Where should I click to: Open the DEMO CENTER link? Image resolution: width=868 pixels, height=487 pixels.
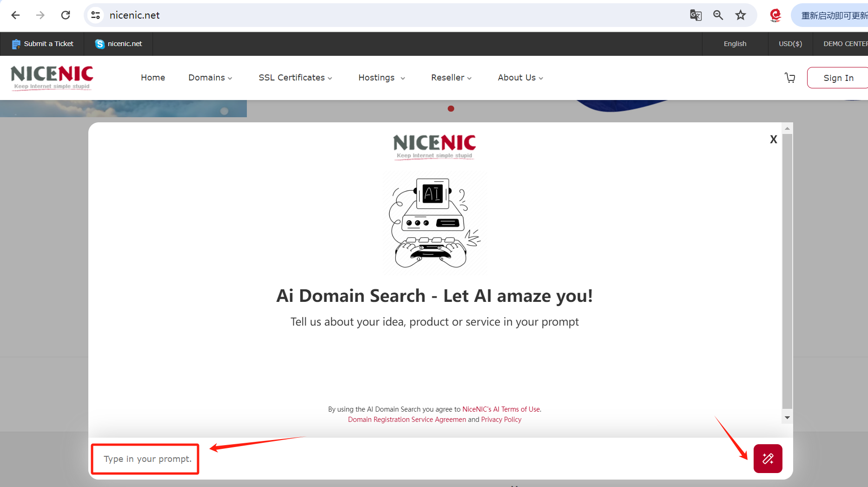pyautogui.click(x=846, y=44)
